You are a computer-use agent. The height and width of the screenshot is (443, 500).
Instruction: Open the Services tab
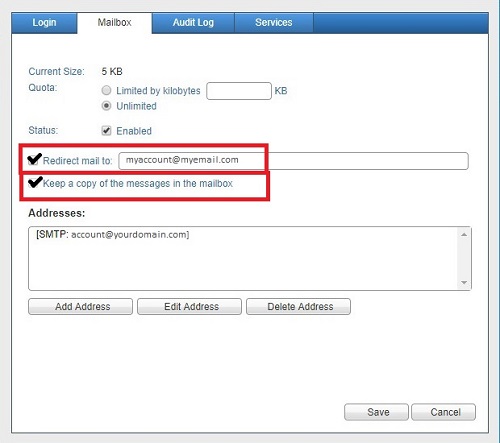pos(274,23)
